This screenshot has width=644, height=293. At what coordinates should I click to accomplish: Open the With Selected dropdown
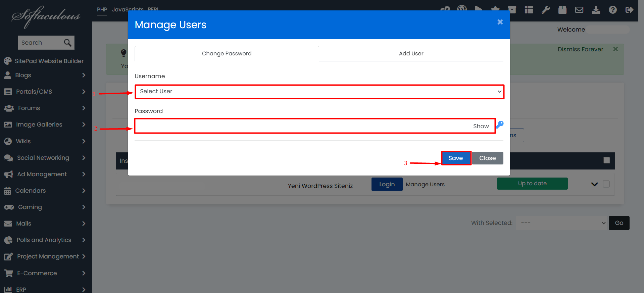(x=561, y=223)
